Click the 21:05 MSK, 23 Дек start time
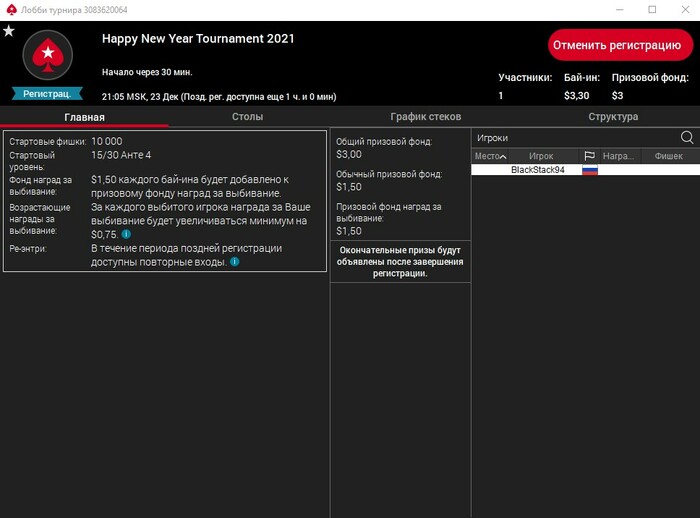This screenshot has height=518, width=700. (x=140, y=97)
